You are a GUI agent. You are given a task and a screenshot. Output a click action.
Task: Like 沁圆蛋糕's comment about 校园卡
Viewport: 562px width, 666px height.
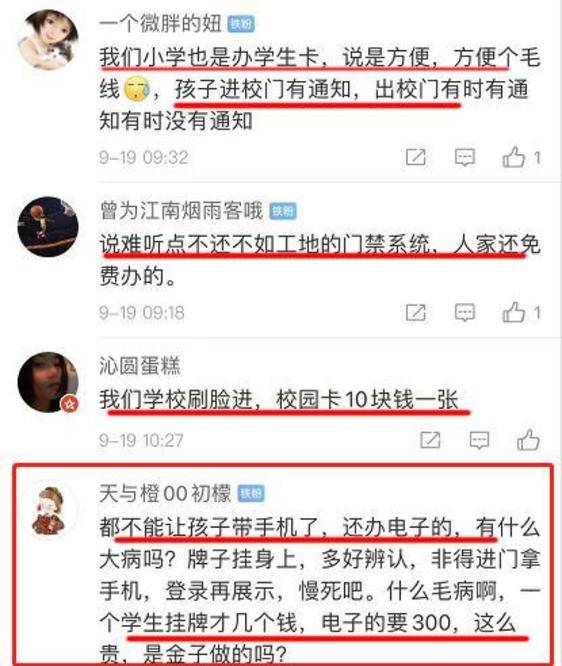click(528, 440)
